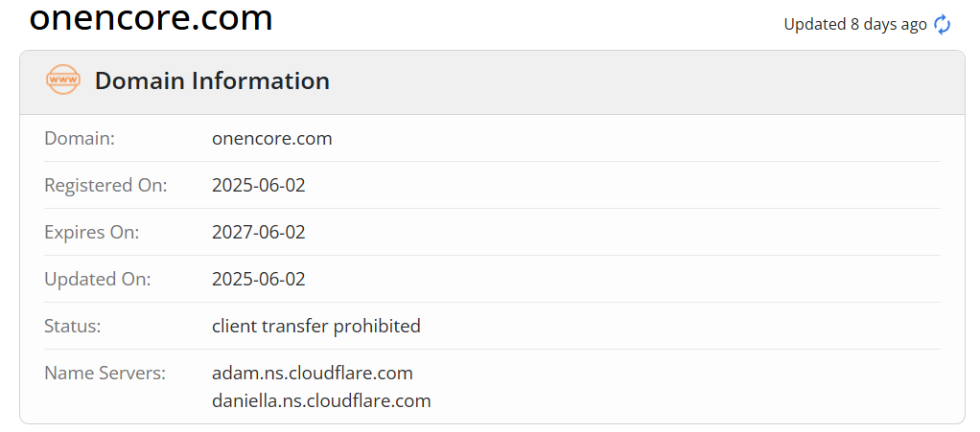This screenshot has height=432, width=980.
Task: Open the adam.ns.cloudflare.com name server
Action: click(312, 373)
